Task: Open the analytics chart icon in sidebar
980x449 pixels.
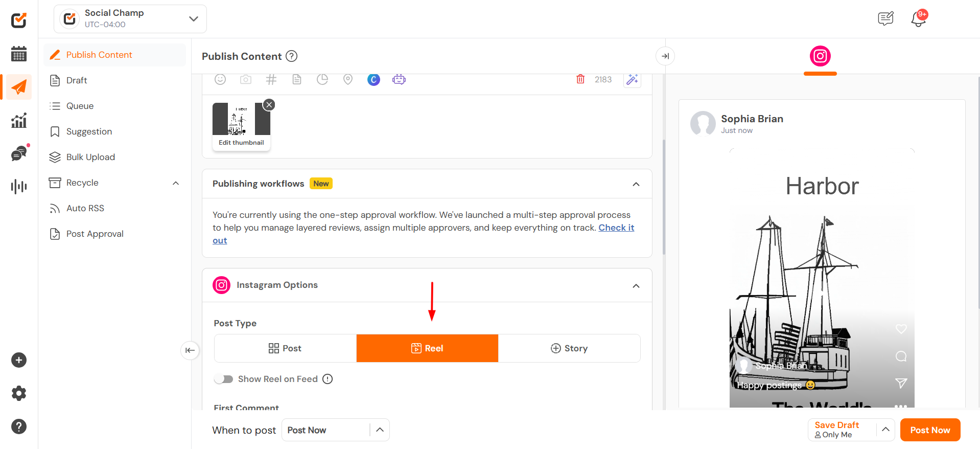Action: click(19, 121)
